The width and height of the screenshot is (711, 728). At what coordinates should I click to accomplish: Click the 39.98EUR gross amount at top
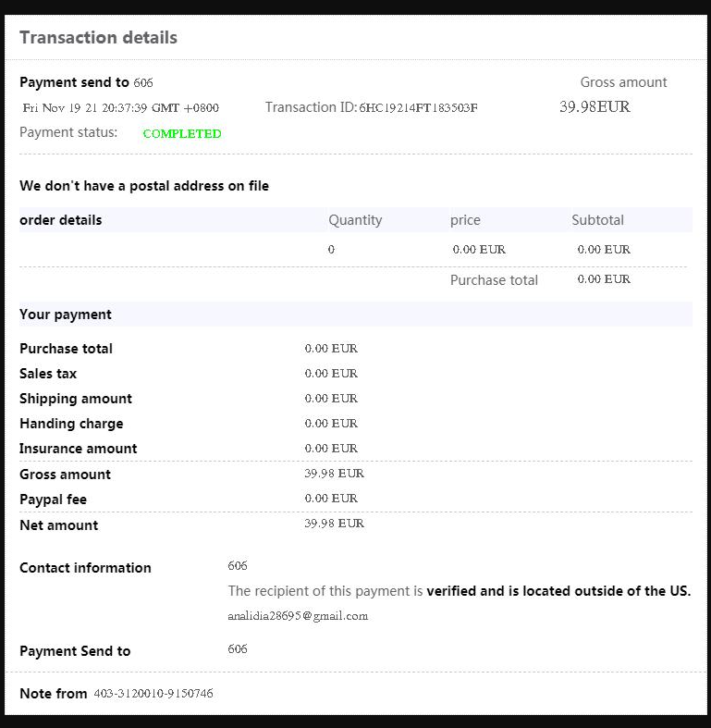pyautogui.click(x=595, y=106)
